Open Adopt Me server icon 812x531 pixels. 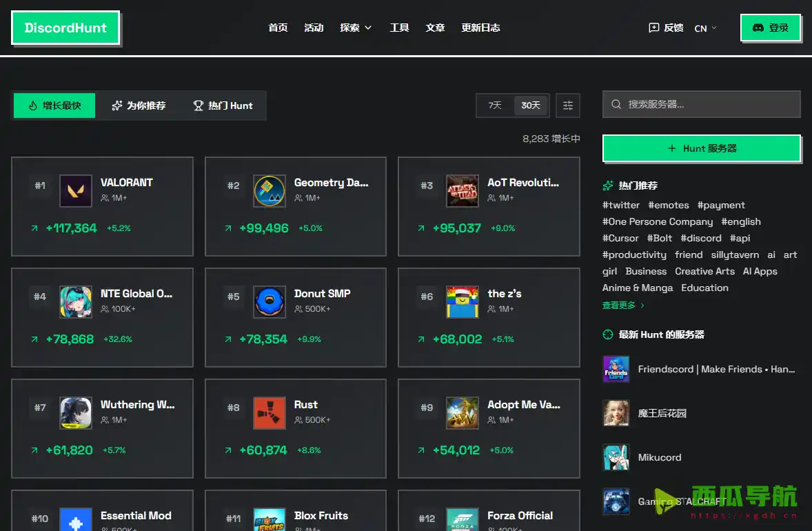coord(463,413)
